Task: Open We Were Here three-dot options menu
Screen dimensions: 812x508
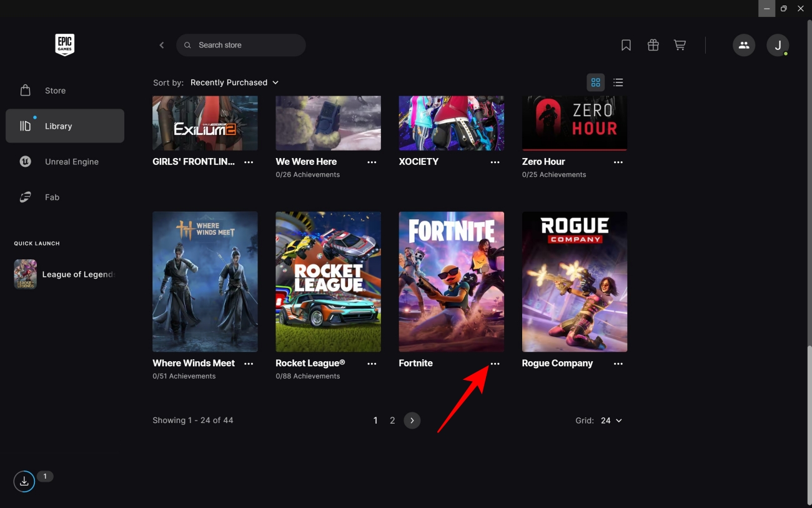Action: coord(372,162)
